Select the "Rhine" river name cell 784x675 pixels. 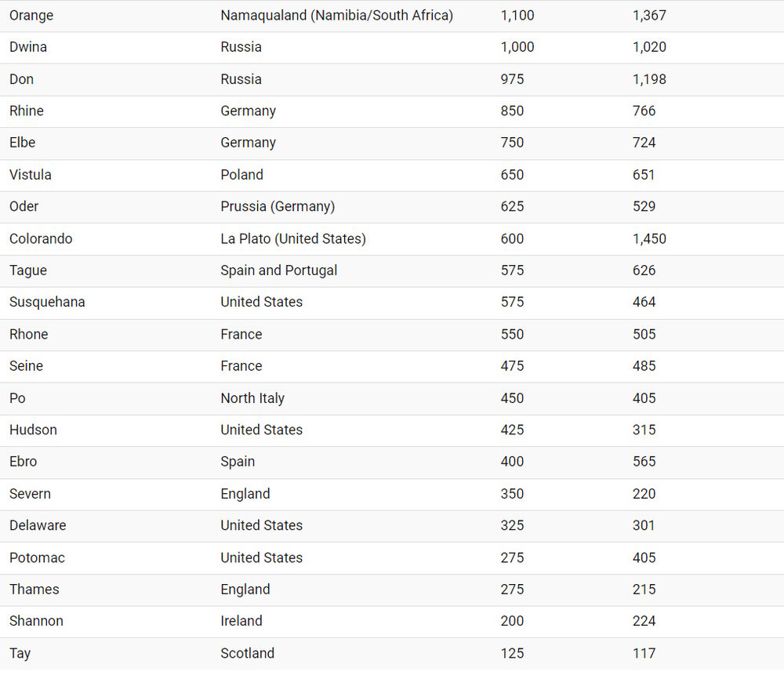tap(27, 111)
